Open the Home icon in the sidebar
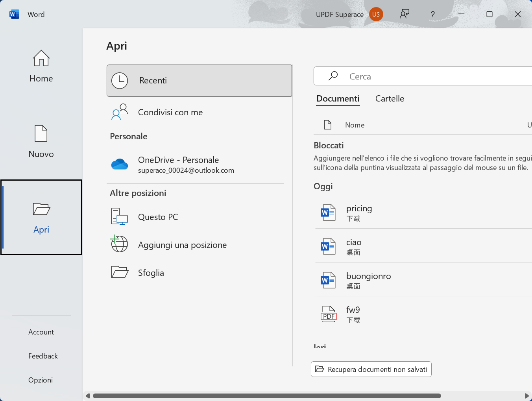The width and height of the screenshot is (532, 401). click(41, 58)
